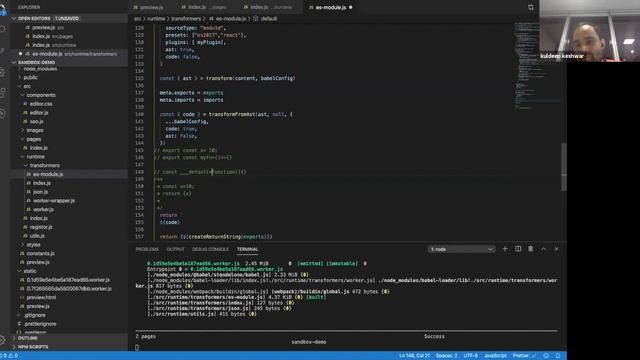
Task: Open preview.html in static folder
Action: tap(41, 298)
